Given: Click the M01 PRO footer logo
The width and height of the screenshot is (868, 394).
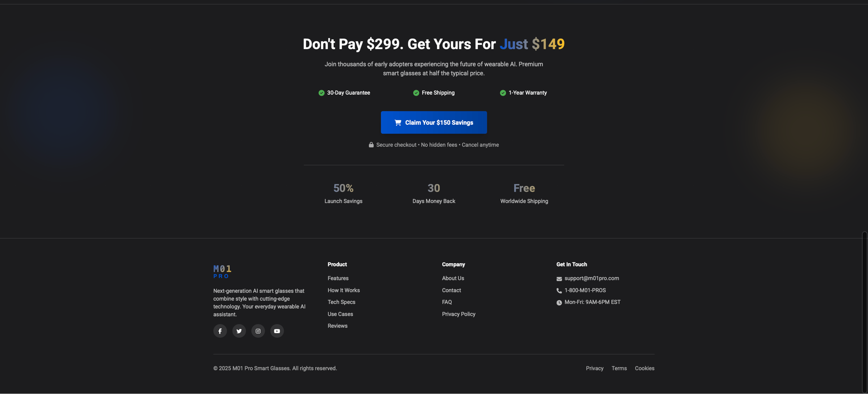Looking at the screenshot, I should point(222,271).
